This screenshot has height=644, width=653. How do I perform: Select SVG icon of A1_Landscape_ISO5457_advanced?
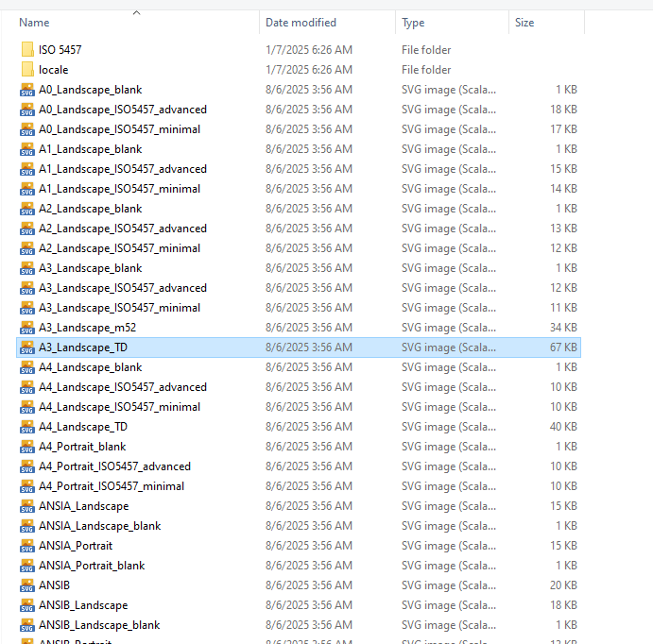[x=27, y=169]
